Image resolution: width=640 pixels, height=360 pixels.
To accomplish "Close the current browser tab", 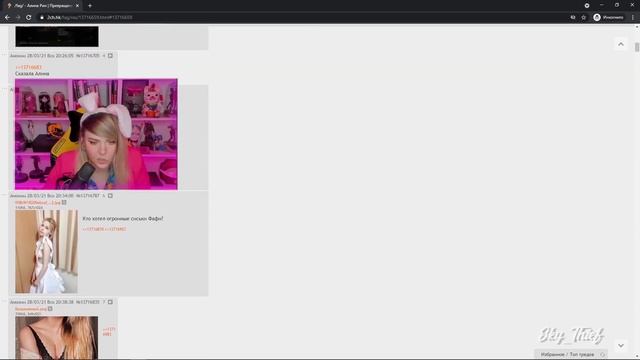I will point(77,6).
